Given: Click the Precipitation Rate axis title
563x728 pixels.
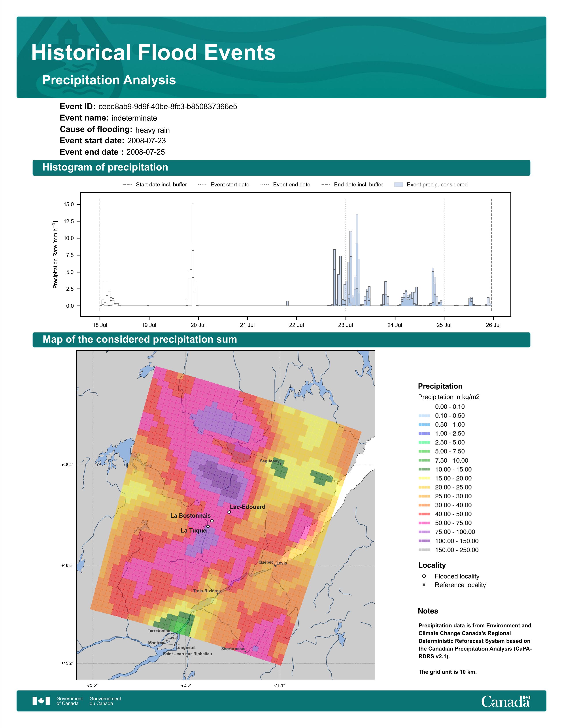Looking at the screenshot, I should 55,254.
